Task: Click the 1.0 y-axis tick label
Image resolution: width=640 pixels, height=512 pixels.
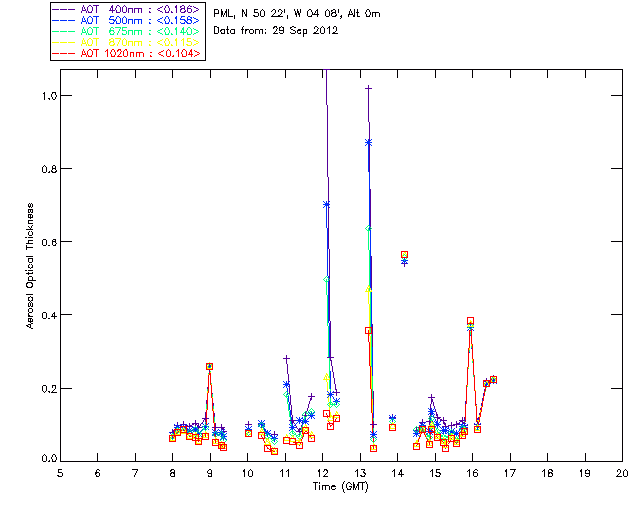Action: click(48, 96)
